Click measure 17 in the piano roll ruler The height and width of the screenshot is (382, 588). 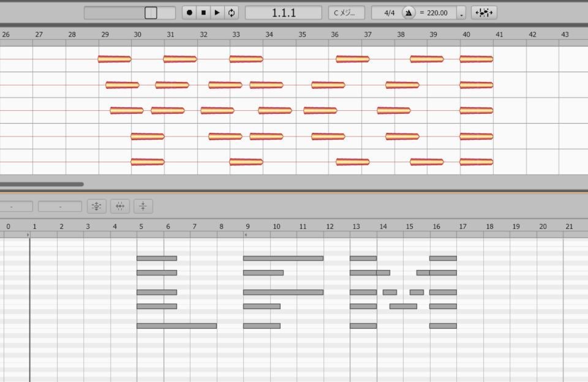463,227
